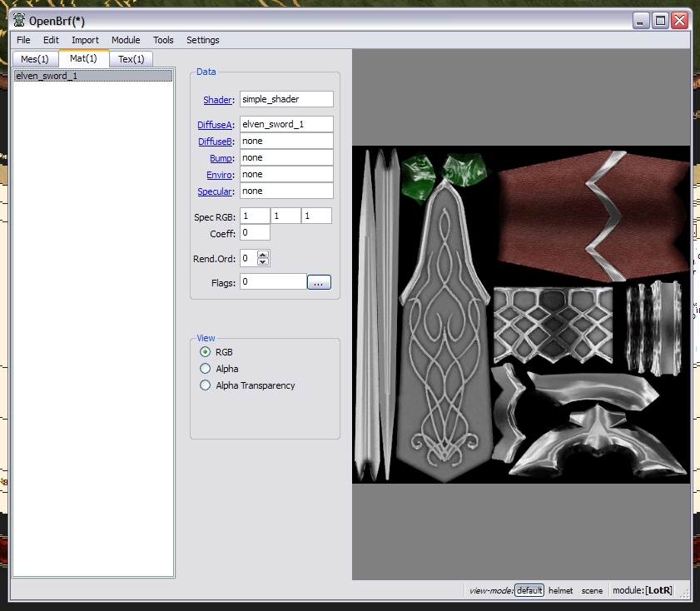Click the Flags value field
The height and width of the screenshot is (611, 700).
click(x=273, y=281)
